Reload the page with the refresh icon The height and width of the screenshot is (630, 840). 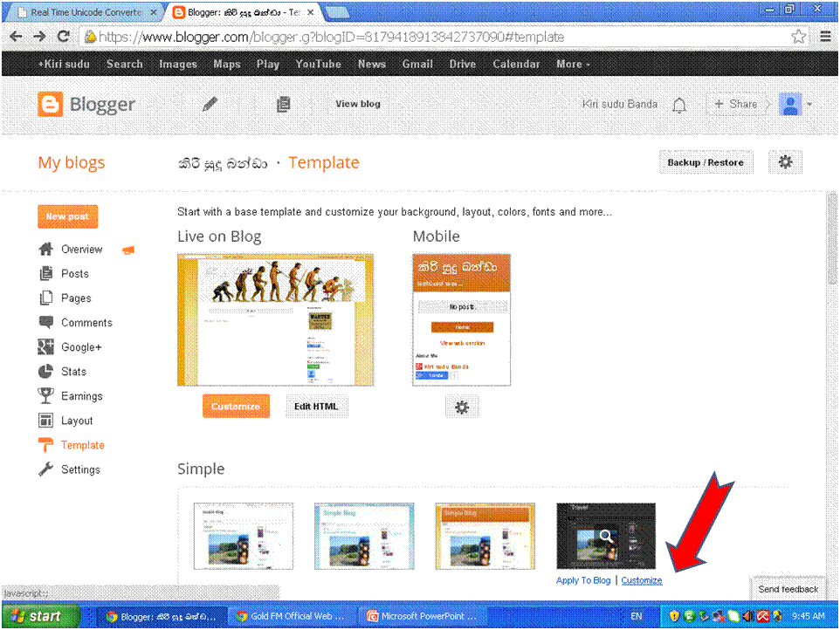tap(63, 37)
